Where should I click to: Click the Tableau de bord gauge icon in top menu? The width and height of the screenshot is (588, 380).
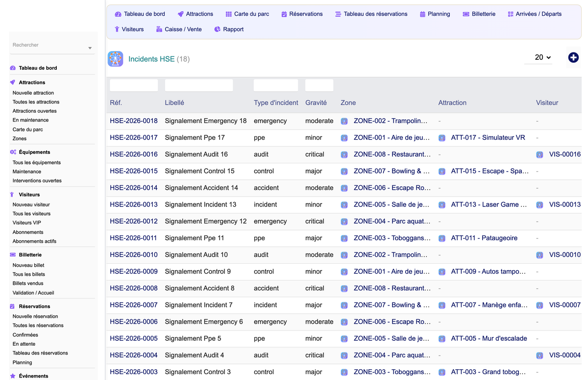pos(118,14)
